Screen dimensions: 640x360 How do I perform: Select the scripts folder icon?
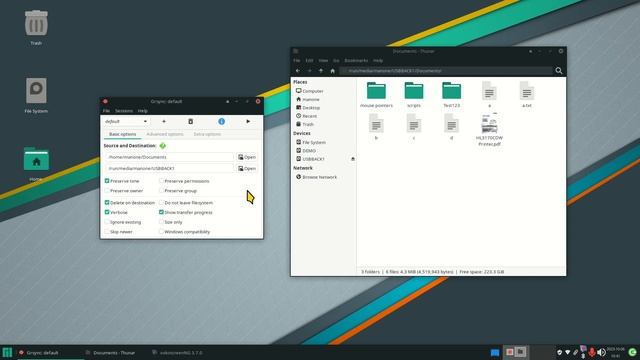[413, 91]
